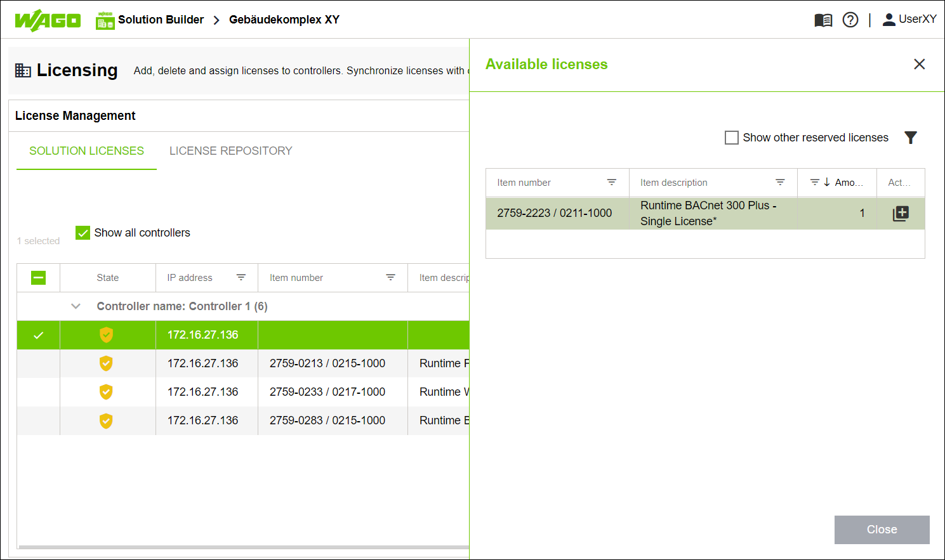This screenshot has height=560, width=945.
Task: Enable Show other reserved licenses checkbox
Action: click(732, 138)
